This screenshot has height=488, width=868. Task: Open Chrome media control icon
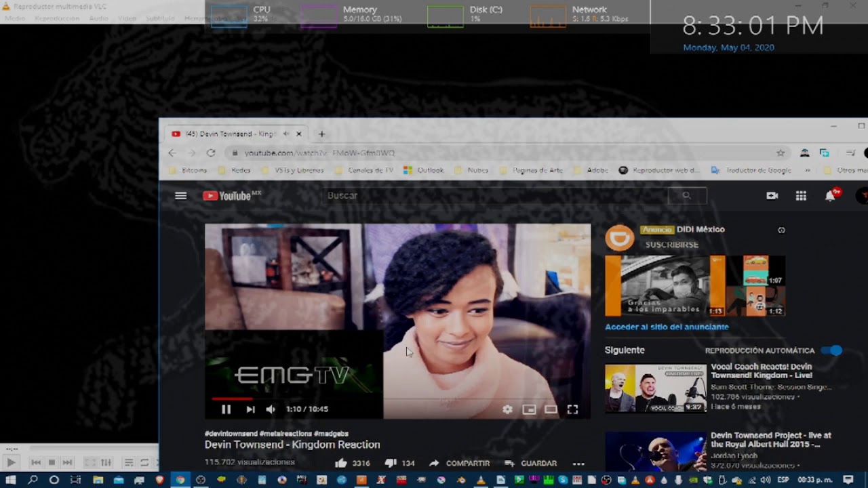pos(850,153)
